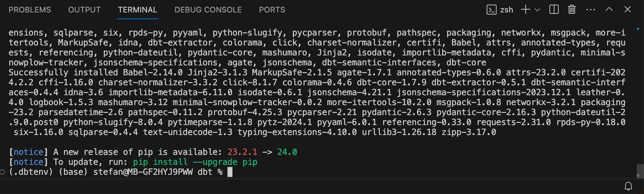Screen dimensions: 644x194
Task: Open the OUTPUT tab
Action: click(x=84, y=10)
